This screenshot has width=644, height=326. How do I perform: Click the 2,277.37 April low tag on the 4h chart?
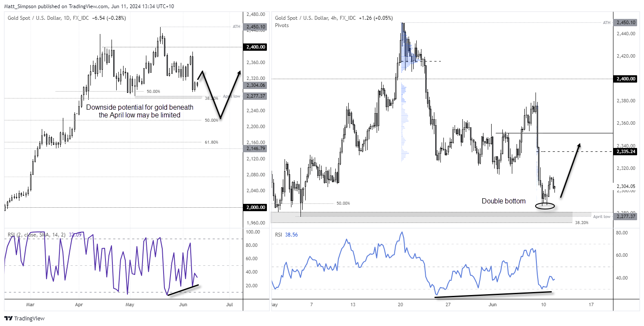[x=625, y=216]
